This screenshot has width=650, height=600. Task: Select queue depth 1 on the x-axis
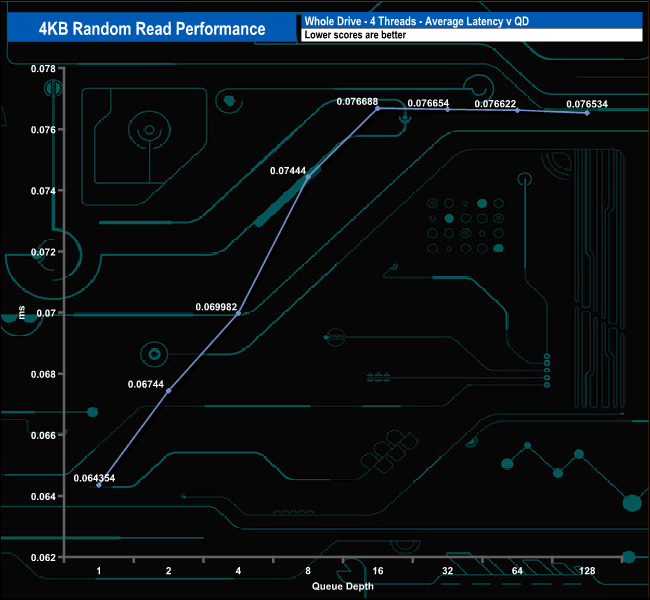(x=99, y=571)
